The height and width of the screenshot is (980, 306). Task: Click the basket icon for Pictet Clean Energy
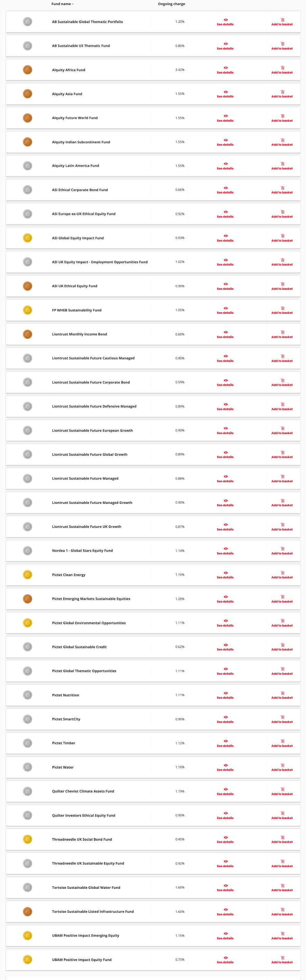point(282,572)
